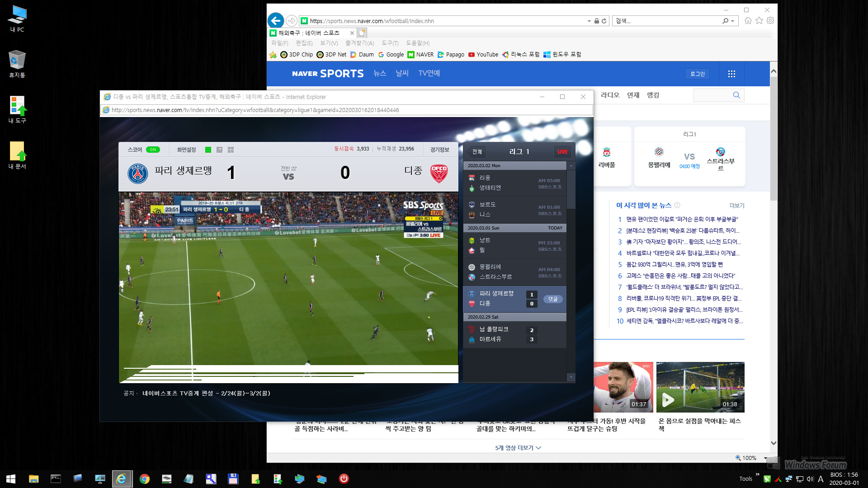Click the 전체 back button in league panel
Screen dimensions: 868x488
click(x=477, y=152)
